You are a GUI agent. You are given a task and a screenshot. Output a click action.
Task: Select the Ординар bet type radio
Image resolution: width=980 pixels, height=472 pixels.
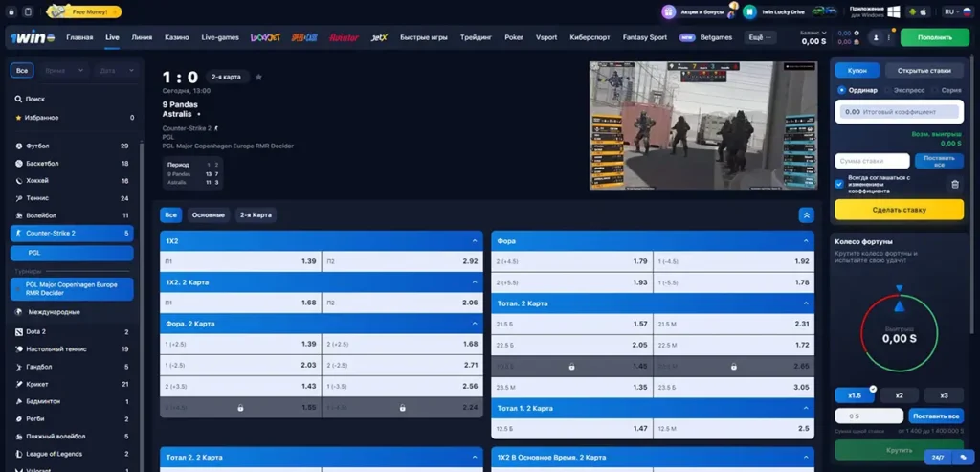842,90
